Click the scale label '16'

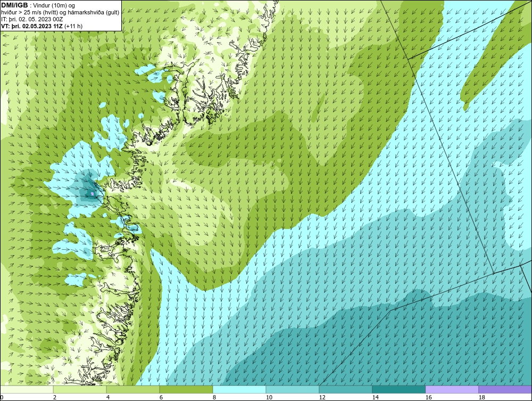428,397
